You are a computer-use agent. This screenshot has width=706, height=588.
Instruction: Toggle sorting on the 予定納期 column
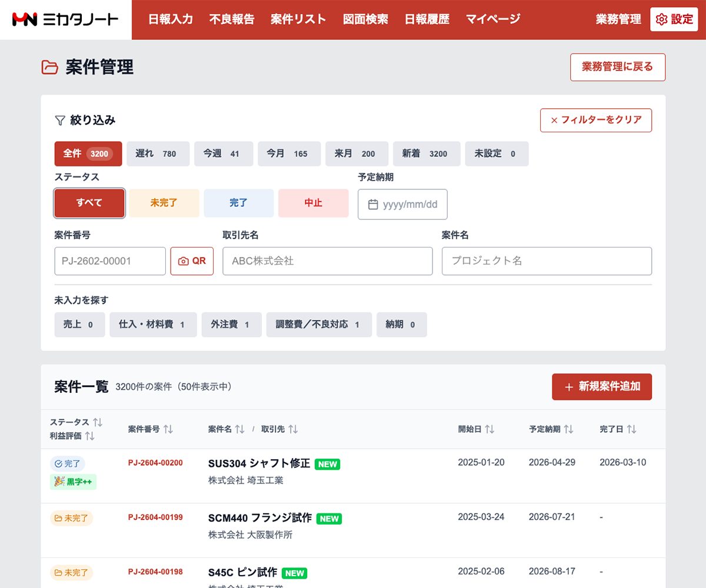point(568,429)
